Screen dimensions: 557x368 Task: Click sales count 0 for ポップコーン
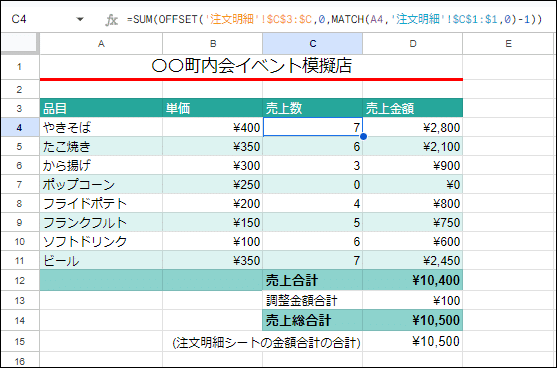point(313,184)
